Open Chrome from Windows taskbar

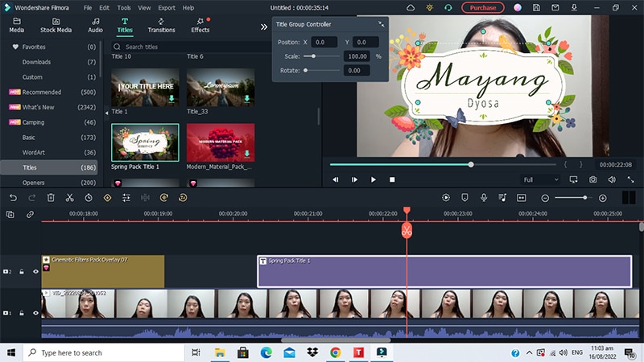pyautogui.click(x=336, y=352)
